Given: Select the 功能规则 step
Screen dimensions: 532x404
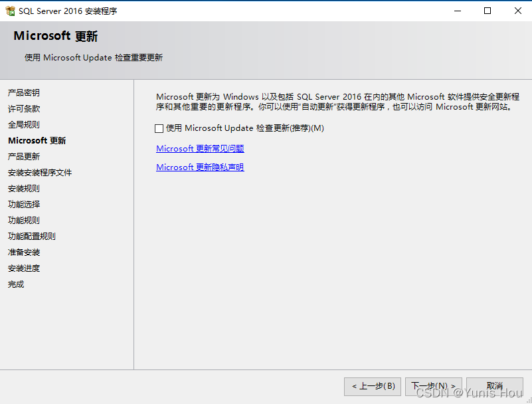Looking at the screenshot, I should pyautogui.click(x=23, y=220).
